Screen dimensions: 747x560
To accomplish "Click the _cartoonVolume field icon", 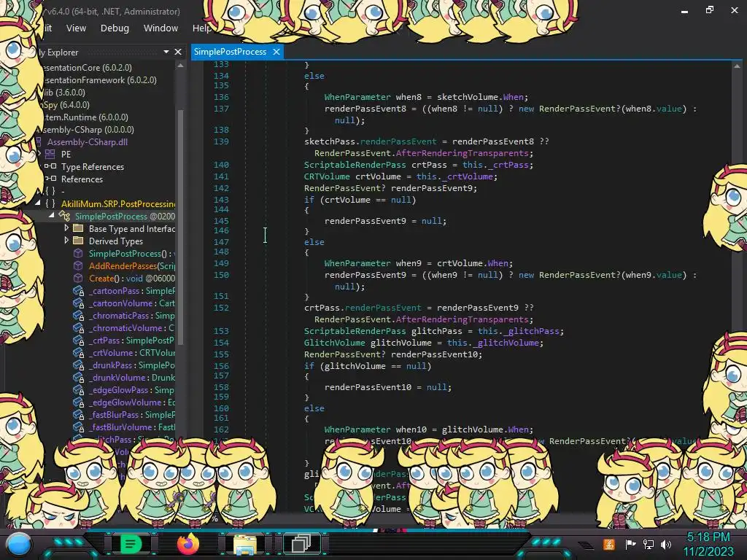I will pyautogui.click(x=78, y=303).
